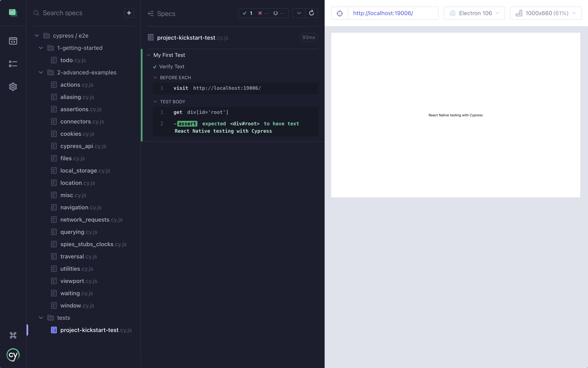The height and width of the screenshot is (368, 588).
Task: Open viewport.cy.js spec
Action: [78, 281]
